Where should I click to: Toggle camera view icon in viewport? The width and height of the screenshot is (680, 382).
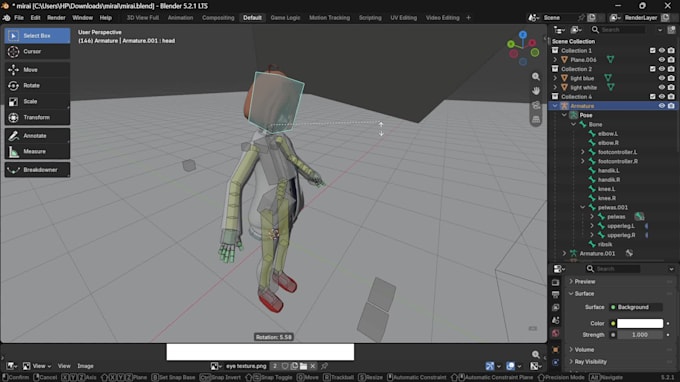point(536,105)
